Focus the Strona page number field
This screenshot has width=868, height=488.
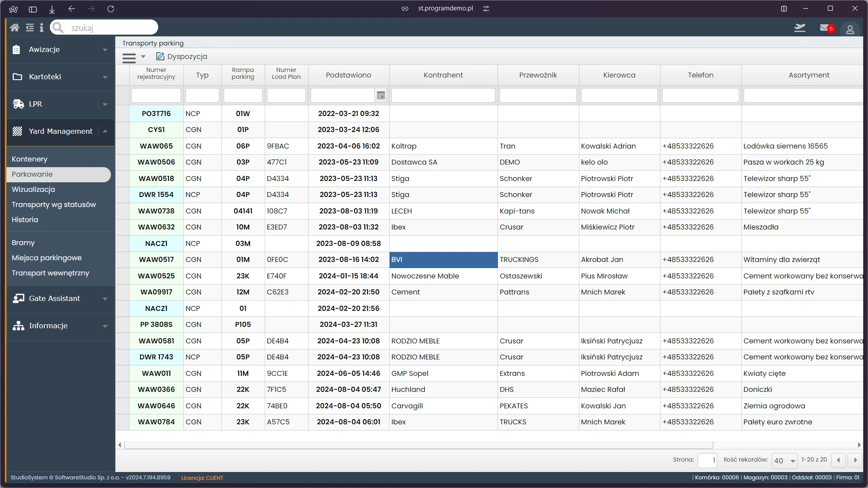click(707, 460)
